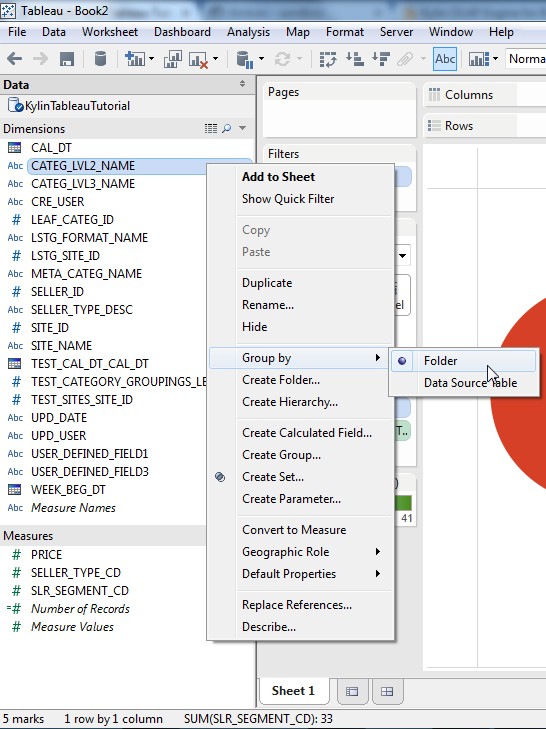The image size is (546, 729).
Task: Click the Duplicate Sheet toolbar icon
Action: pos(173,59)
